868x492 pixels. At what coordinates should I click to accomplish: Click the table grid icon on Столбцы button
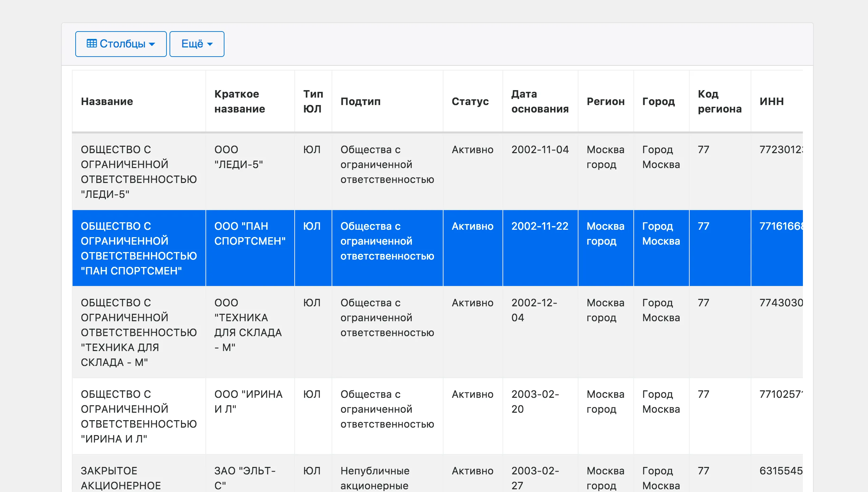pos(91,43)
